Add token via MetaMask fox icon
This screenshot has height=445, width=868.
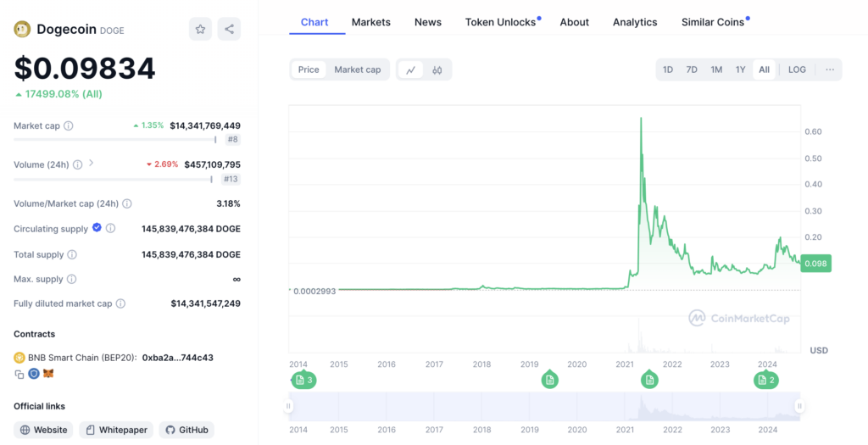point(48,374)
